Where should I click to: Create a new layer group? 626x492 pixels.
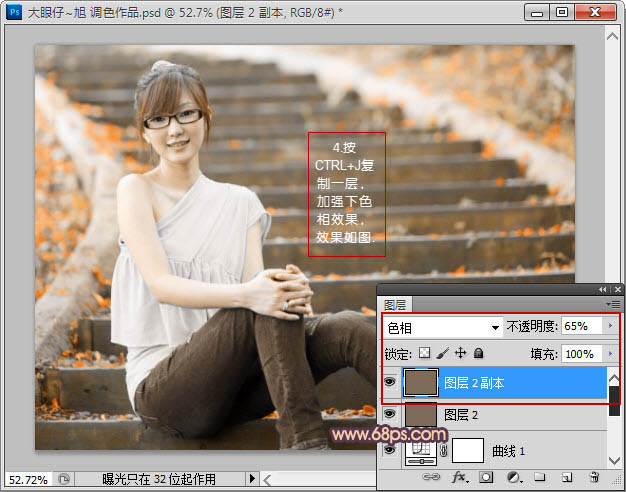(x=539, y=478)
